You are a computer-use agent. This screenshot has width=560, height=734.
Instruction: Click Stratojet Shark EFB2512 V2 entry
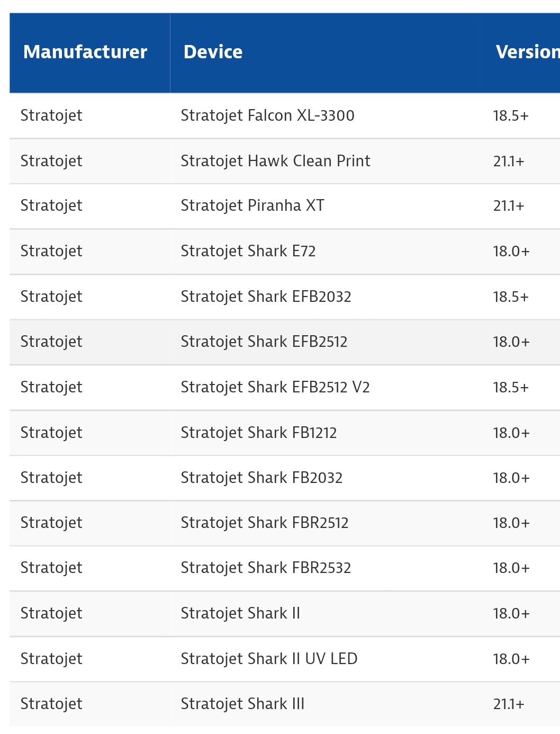[x=275, y=387]
